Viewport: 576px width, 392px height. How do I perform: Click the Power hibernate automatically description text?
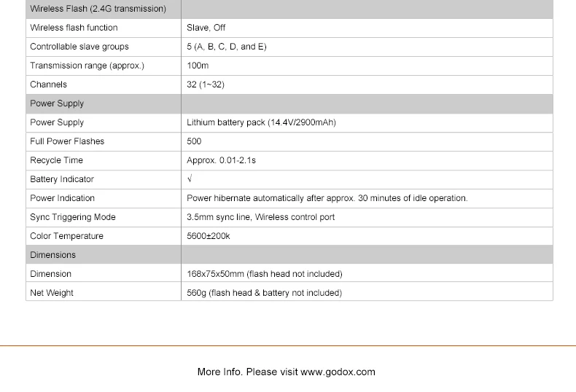(327, 198)
